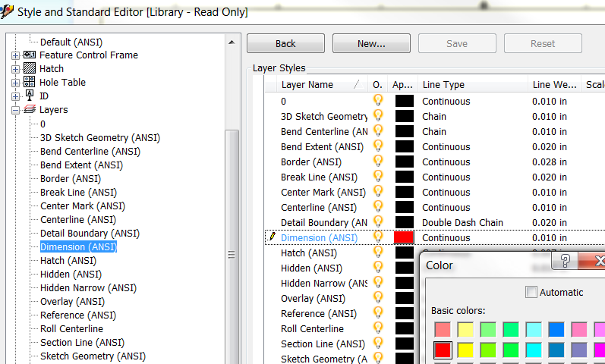Click the New... button

371,43
